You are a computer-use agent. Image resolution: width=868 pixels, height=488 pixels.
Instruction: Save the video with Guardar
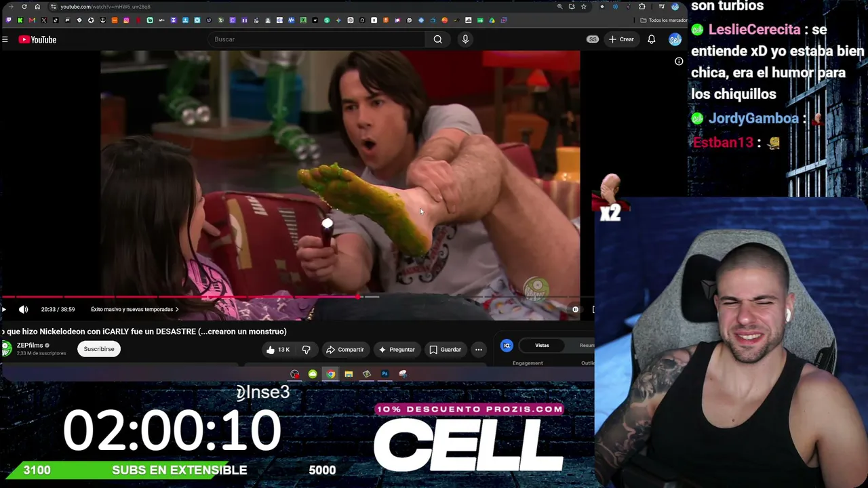(x=445, y=350)
